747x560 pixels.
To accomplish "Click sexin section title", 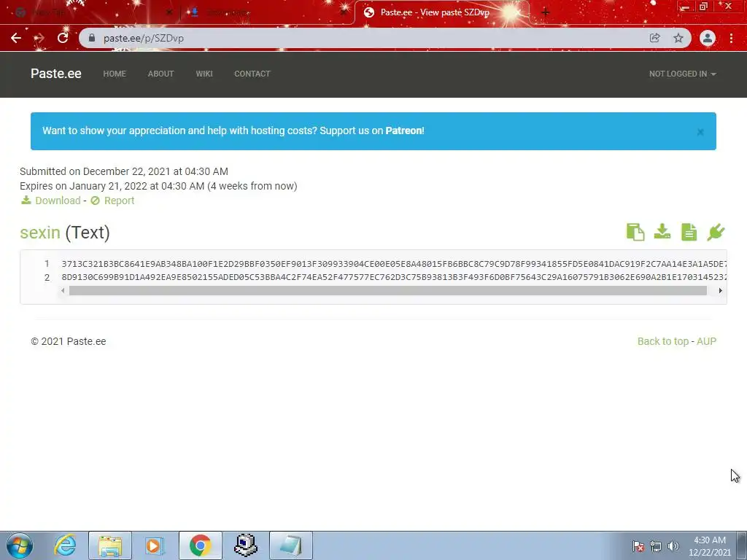I will [x=40, y=233].
